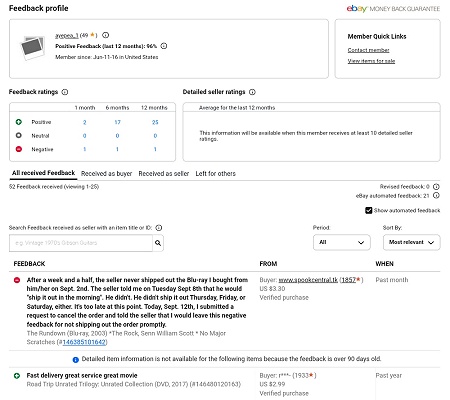Click the 1 month Neutral count 0
This screenshot has width=450, height=400.
[x=84, y=136]
